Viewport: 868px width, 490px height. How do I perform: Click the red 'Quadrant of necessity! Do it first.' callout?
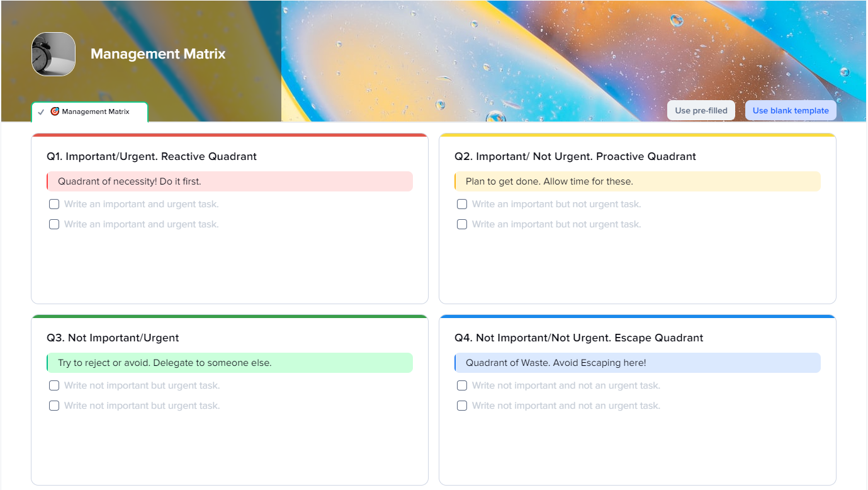tap(230, 181)
